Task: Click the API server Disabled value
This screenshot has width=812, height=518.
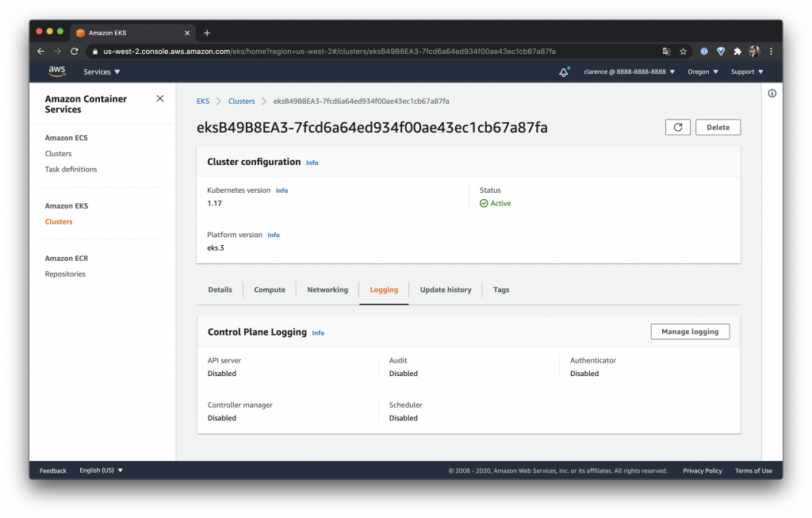Action: [x=222, y=374]
